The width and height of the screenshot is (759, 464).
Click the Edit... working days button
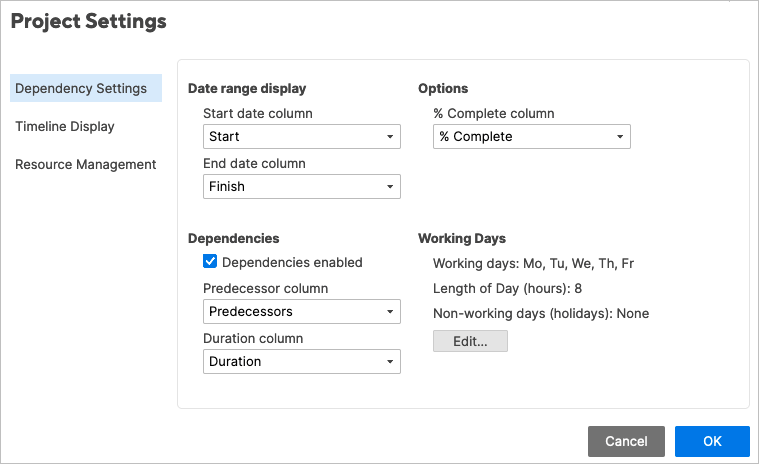(x=470, y=341)
